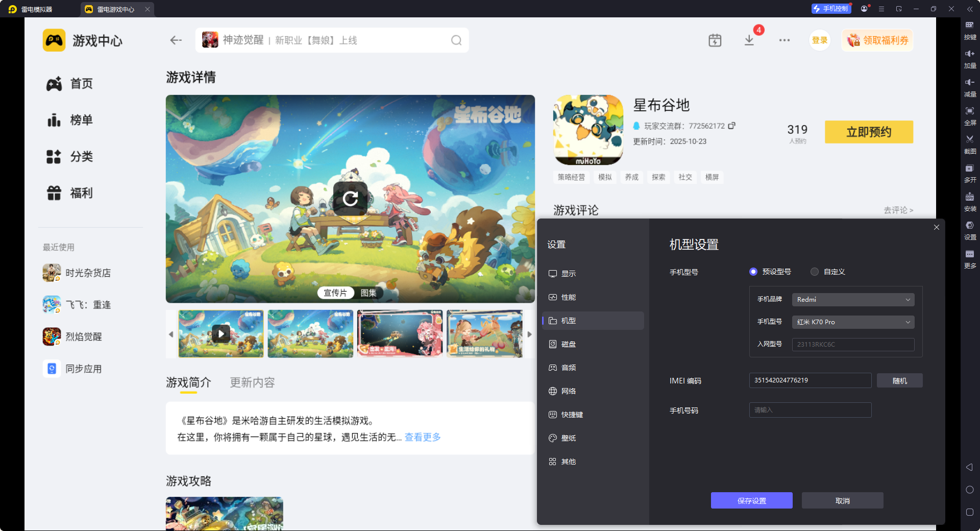Image resolution: width=980 pixels, height=531 pixels.
Task: Go to previous thumbnails with left arrow
Action: tap(171, 334)
